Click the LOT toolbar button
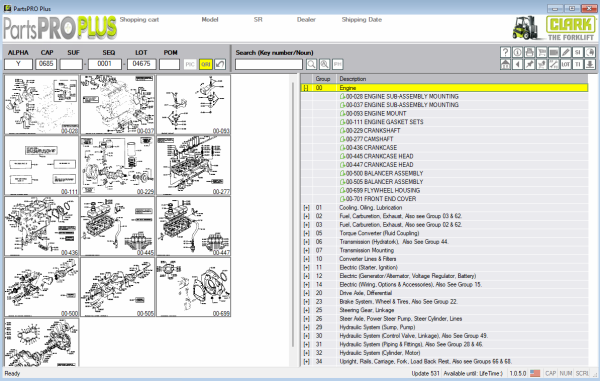 [566, 64]
